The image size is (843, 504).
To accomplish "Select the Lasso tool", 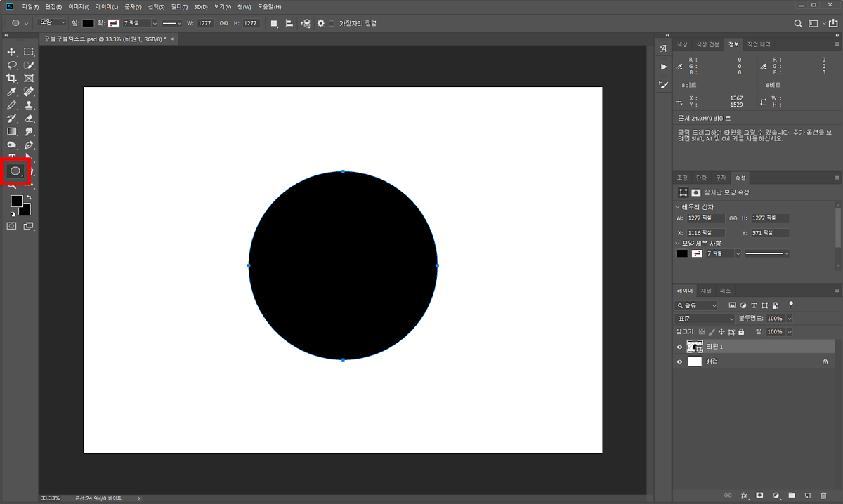I will pyautogui.click(x=12, y=65).
